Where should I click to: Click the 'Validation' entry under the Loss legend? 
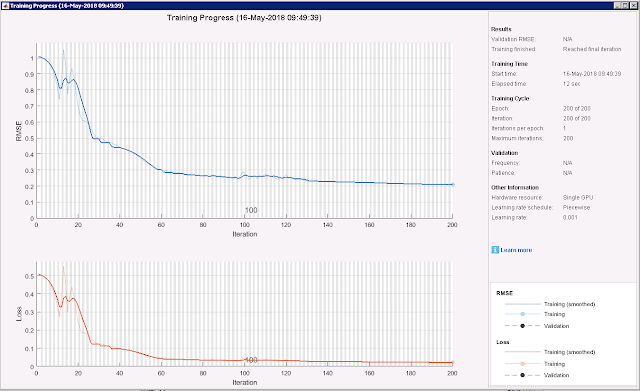556,375
